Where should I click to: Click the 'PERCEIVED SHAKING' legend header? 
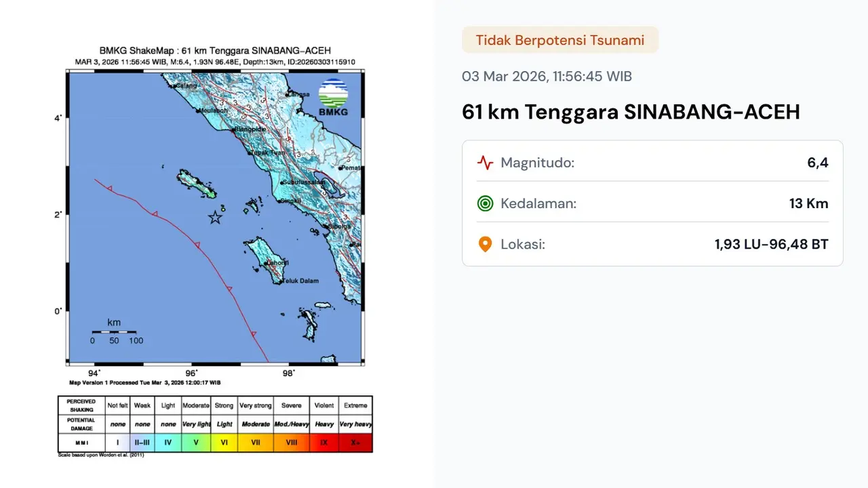coord(81,405)
